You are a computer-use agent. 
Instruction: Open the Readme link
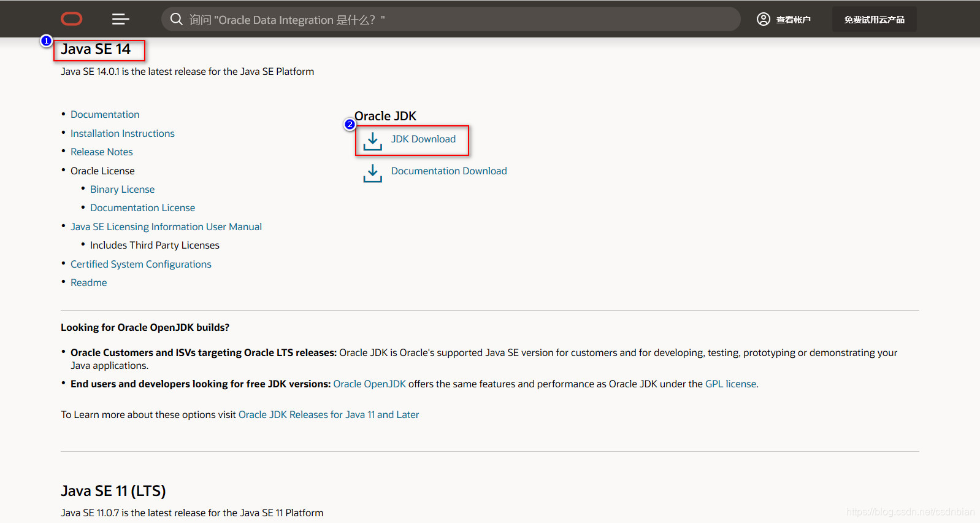tap(89, 282)
